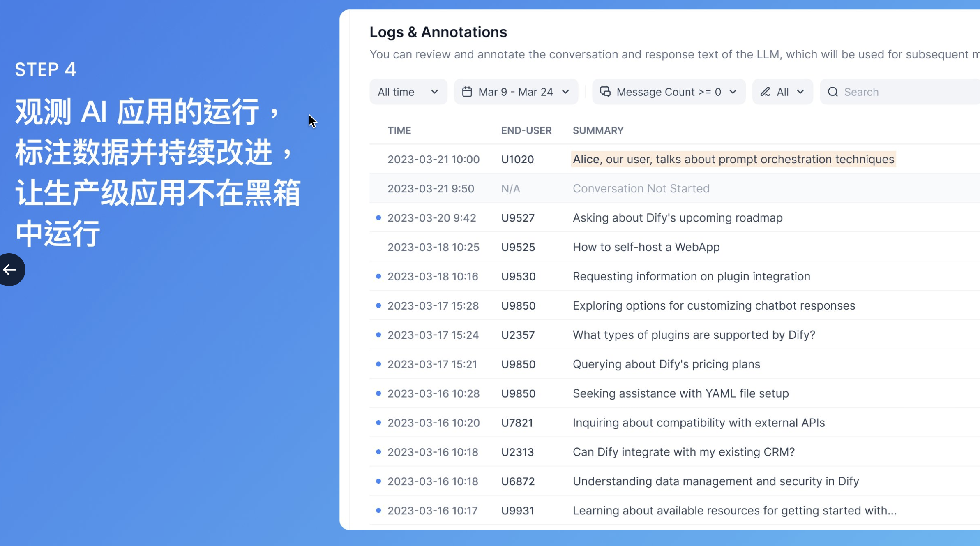
Task: Click end-user U6872 in the log list
Action: pyautogui.click(x=518, y=481)
